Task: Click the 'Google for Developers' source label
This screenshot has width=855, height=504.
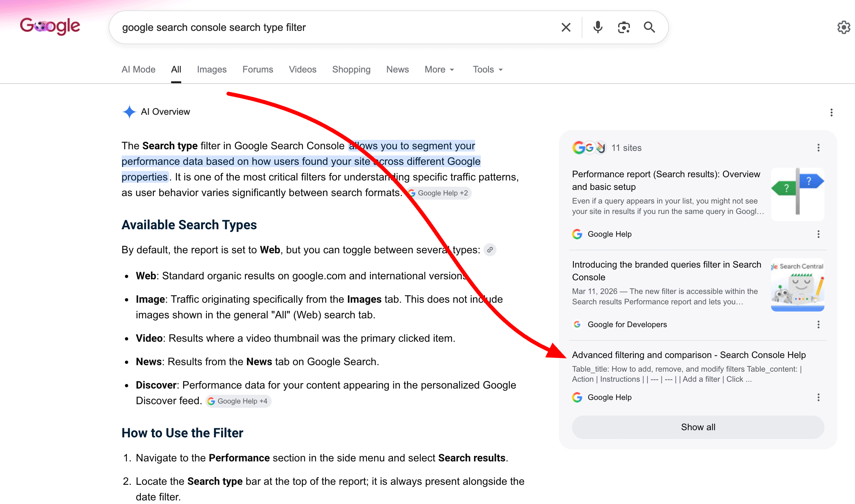Action: click(x=627, y=325)
